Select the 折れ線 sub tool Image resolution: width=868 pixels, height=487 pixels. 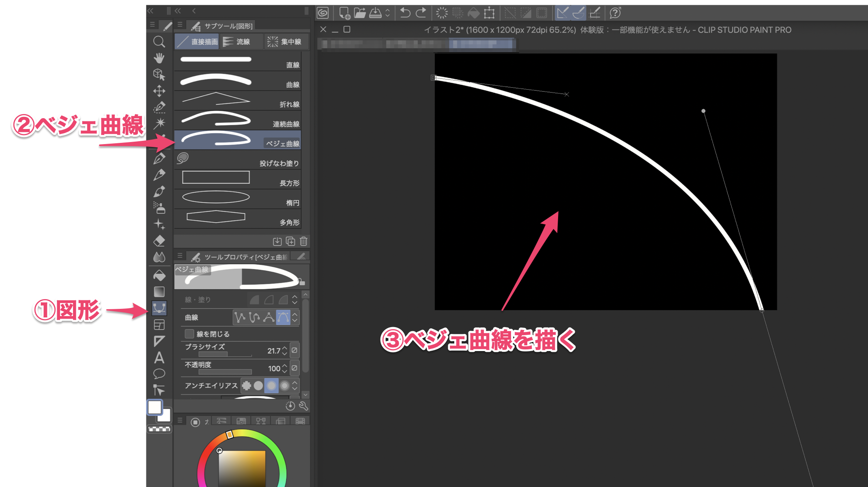pyautogui.click(x=238, y=100)
